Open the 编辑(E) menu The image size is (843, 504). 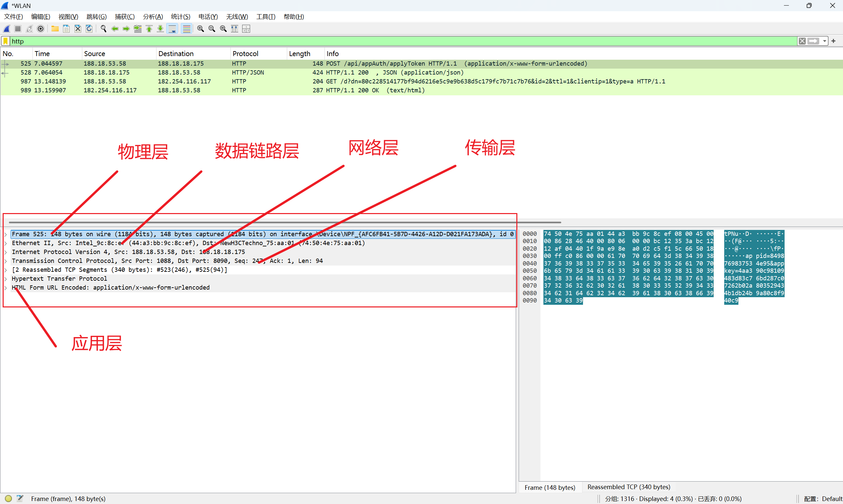coord(40,16)
